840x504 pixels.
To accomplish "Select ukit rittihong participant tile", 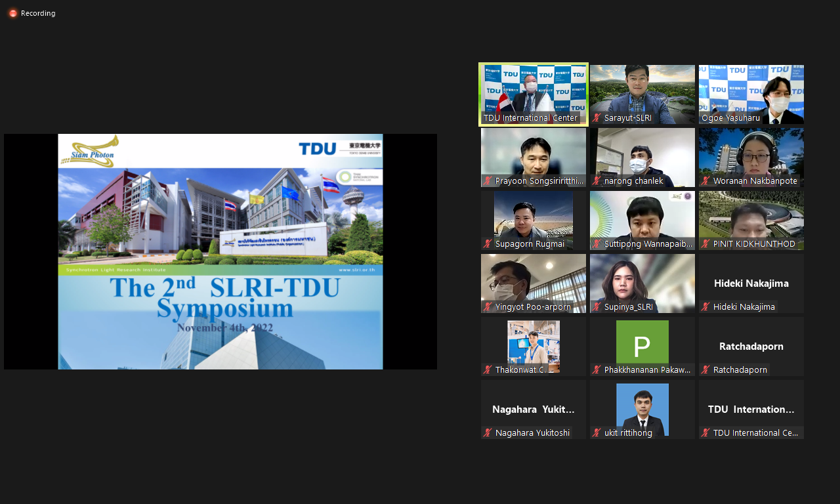I will coord(642,409).
